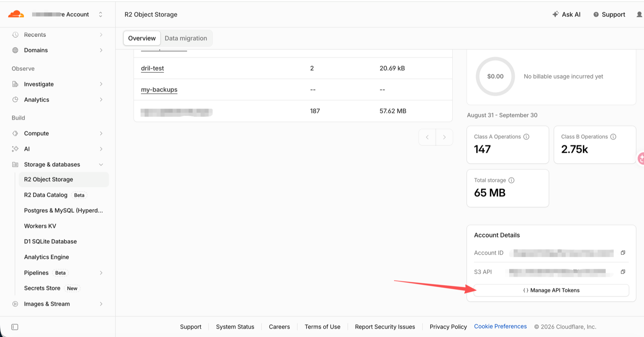Screen dimensions: 644x337
Task: Click the Images & Stream play icon
Action: pyautogui.click(x=15, y=304)
